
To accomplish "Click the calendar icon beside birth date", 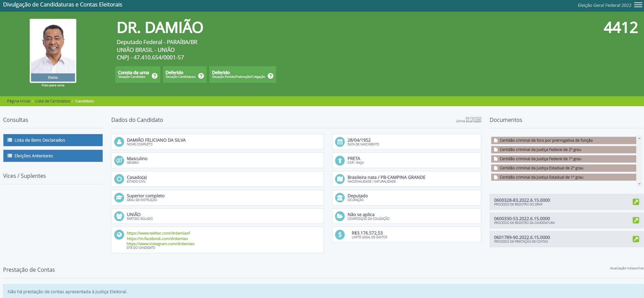I will 340,142.
